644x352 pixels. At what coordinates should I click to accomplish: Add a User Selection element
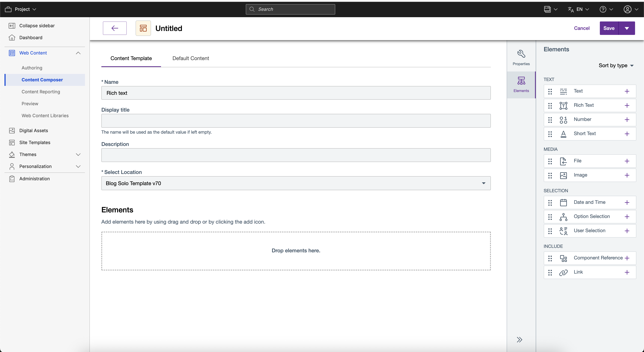[x=627, y=230]
